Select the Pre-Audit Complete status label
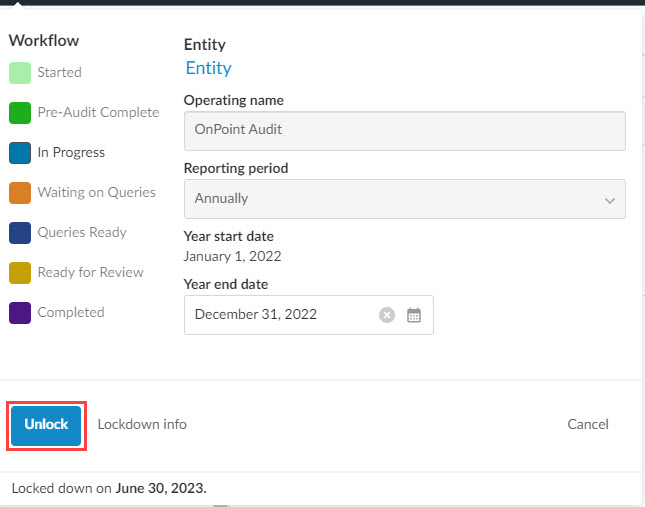Viewport: 645px width, 507px height. (x=98, y=112)
